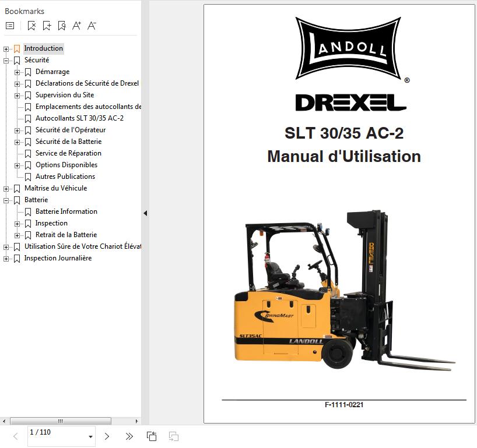Click the bookmarks horizontal scrollbar thumb
This screenshot has height=448, width=477.
(61, 421)
